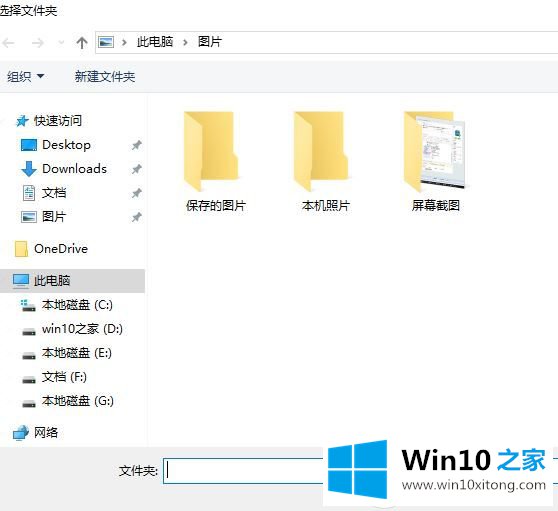Viewport: 558px width, 511px height.
Task: Go forward with the right arrow button
Action: (x=38, y=43)
